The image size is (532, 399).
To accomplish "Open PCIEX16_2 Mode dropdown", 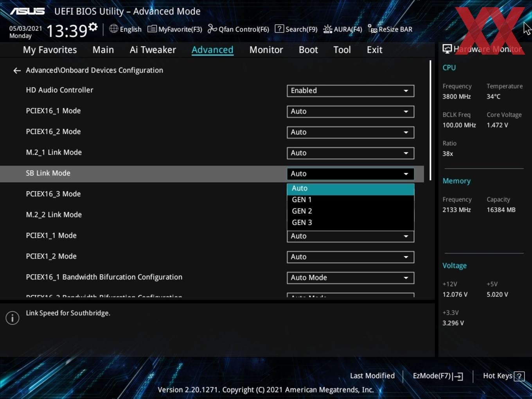I will (350, 132).
